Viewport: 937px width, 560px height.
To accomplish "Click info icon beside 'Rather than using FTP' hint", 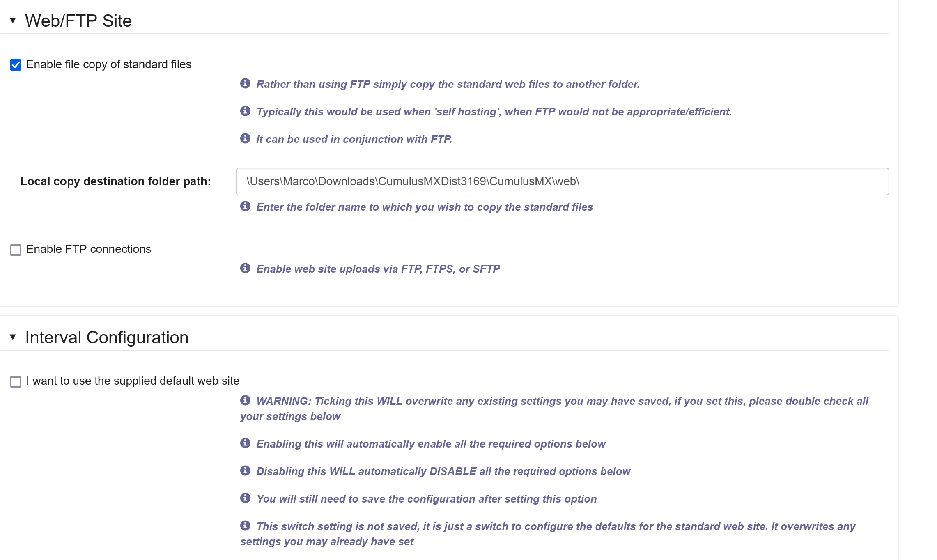I will pos(245,83).
